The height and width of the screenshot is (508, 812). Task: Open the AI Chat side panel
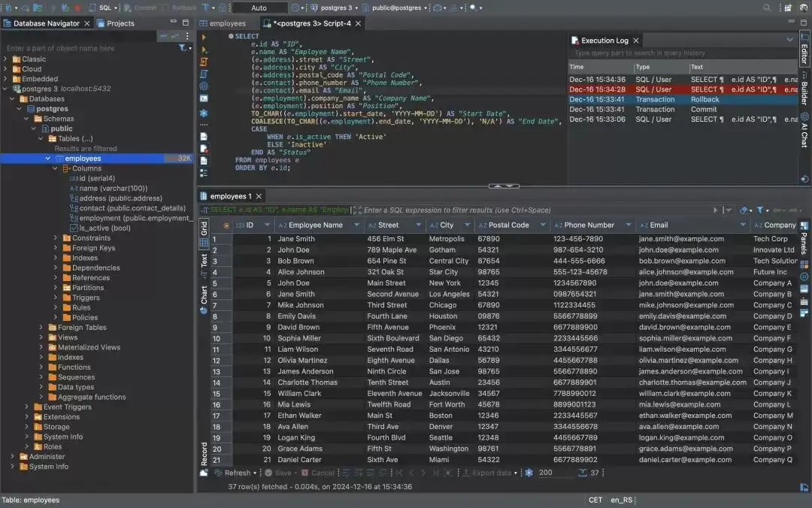[804, 130]
